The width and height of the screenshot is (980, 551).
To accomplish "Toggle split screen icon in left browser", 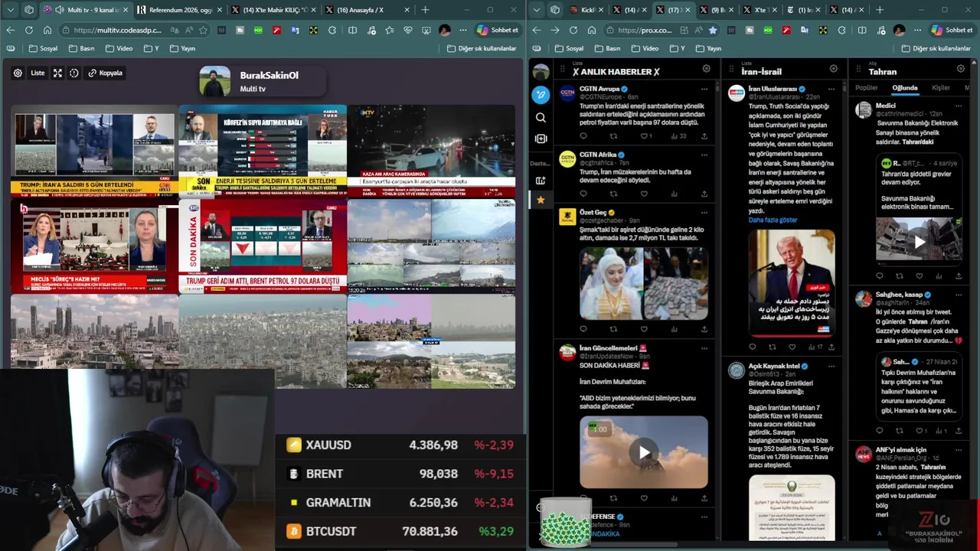I will coord(352,30).
